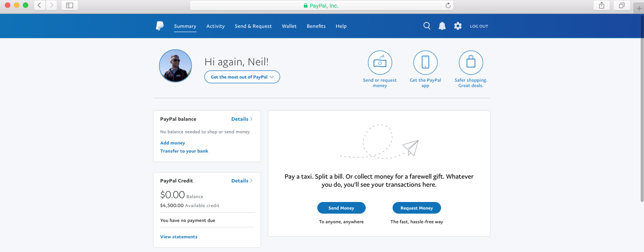
Task: Click 'Hi again, Neil!' greeting
Action: [236, 62]
